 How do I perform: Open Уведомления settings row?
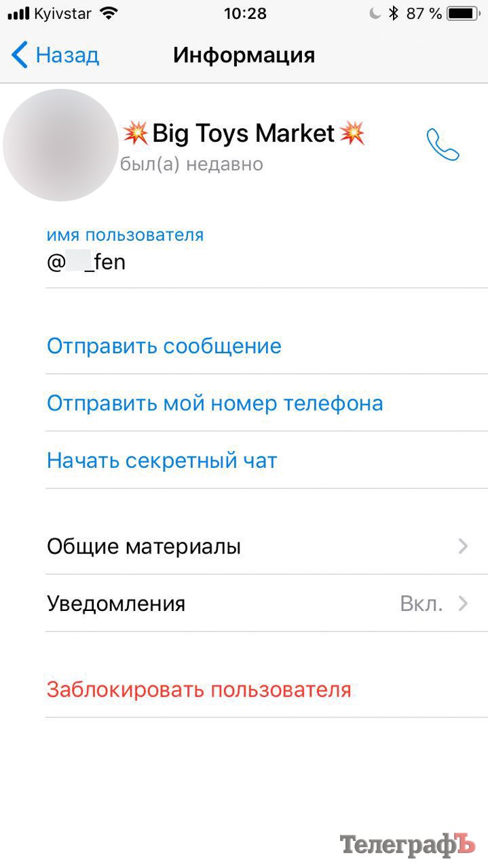click(x=116, y=604)
